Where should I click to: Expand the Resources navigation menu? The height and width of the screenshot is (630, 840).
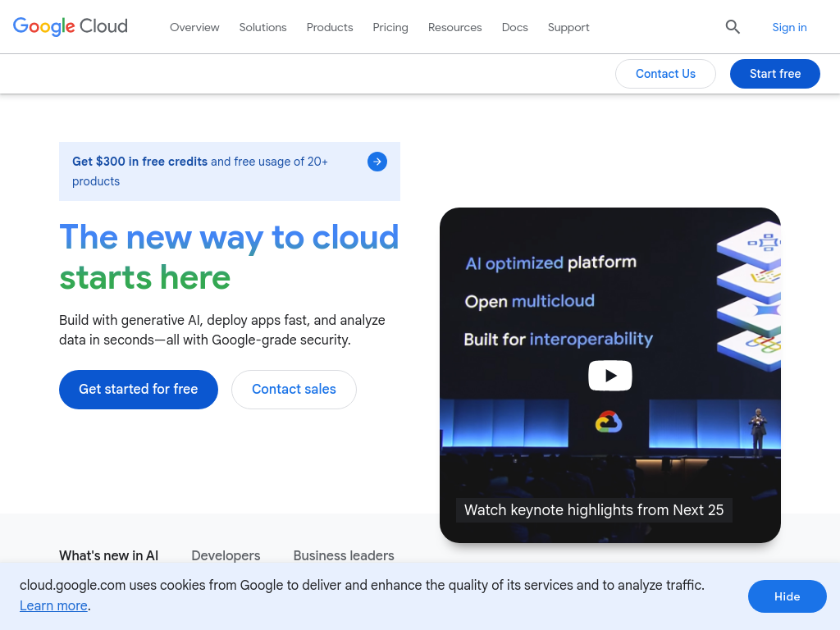point(454,27)
